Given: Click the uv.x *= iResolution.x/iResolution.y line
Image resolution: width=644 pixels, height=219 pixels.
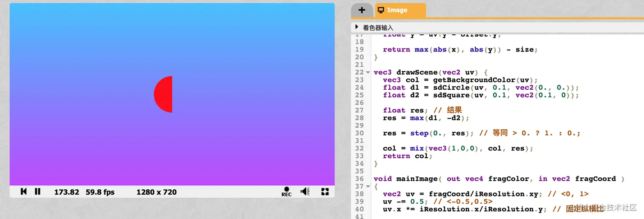Looking at the screenshot, I should (493, 209).
